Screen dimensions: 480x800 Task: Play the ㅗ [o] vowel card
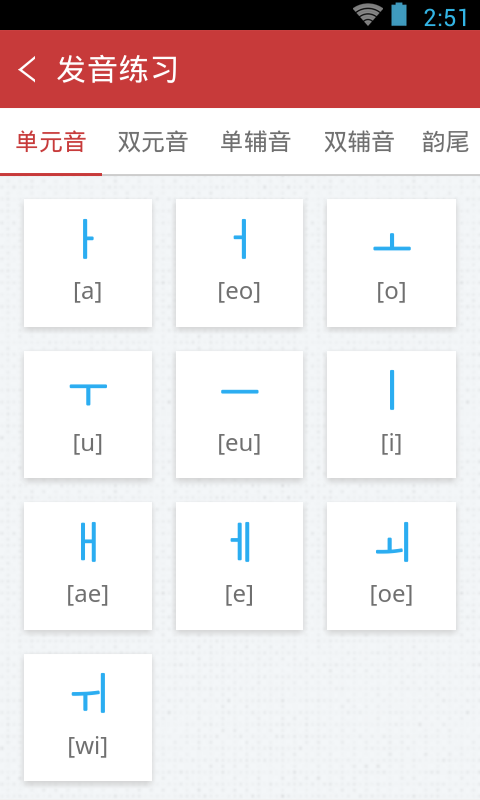(391, 263)
